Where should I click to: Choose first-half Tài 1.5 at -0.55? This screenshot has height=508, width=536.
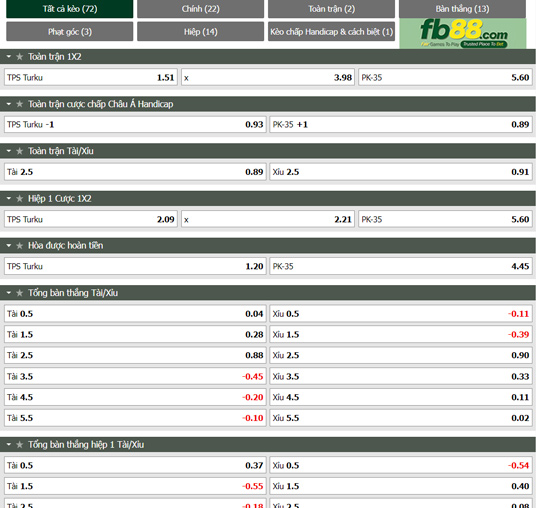point(135,486)
